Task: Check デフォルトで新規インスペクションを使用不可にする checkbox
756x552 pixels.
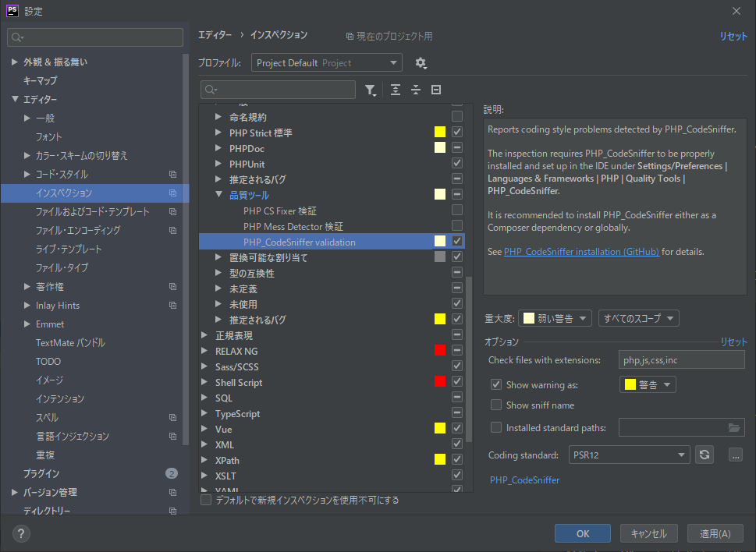Action: [206, 500]
